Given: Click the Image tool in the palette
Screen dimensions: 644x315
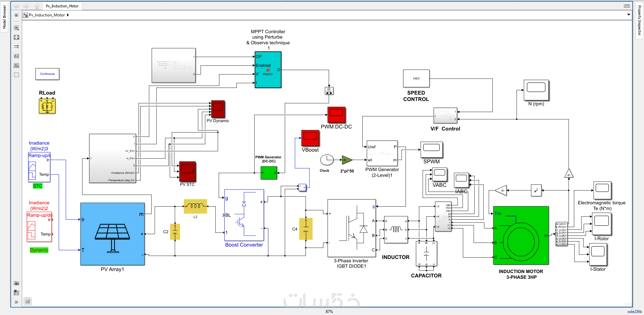Looking at the screenshot, I should coord(16,65).
